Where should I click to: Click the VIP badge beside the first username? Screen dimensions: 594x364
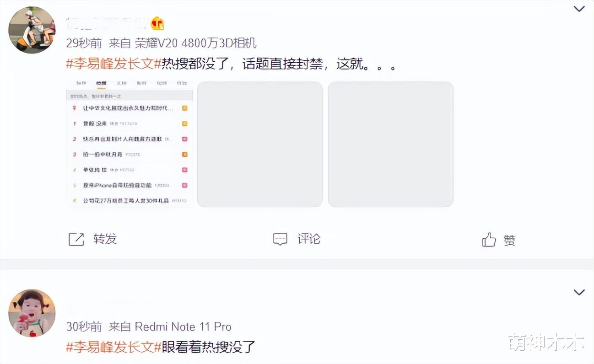(x=157, y=23)
